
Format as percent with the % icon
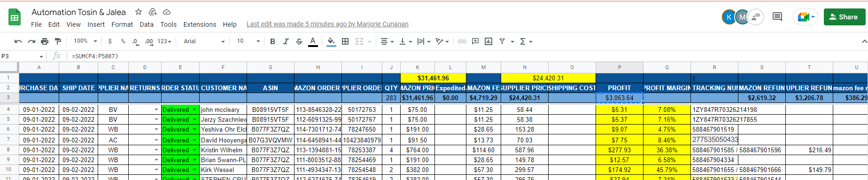click(123, 41)
